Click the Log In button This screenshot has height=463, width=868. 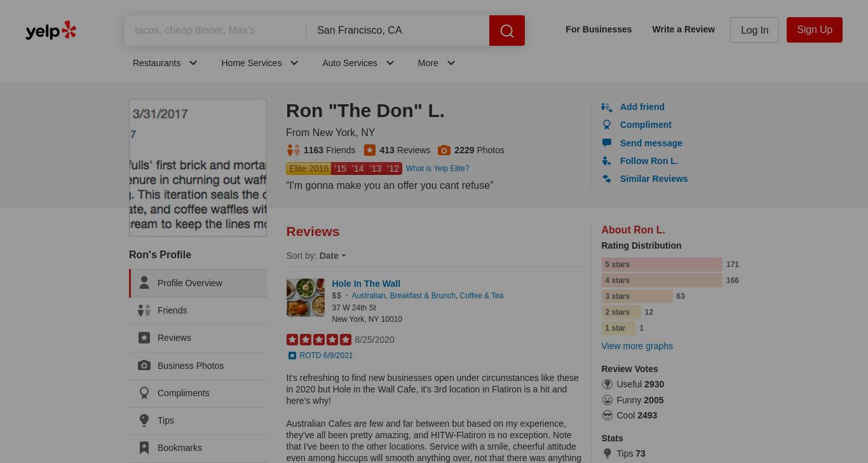click(754, 30)
